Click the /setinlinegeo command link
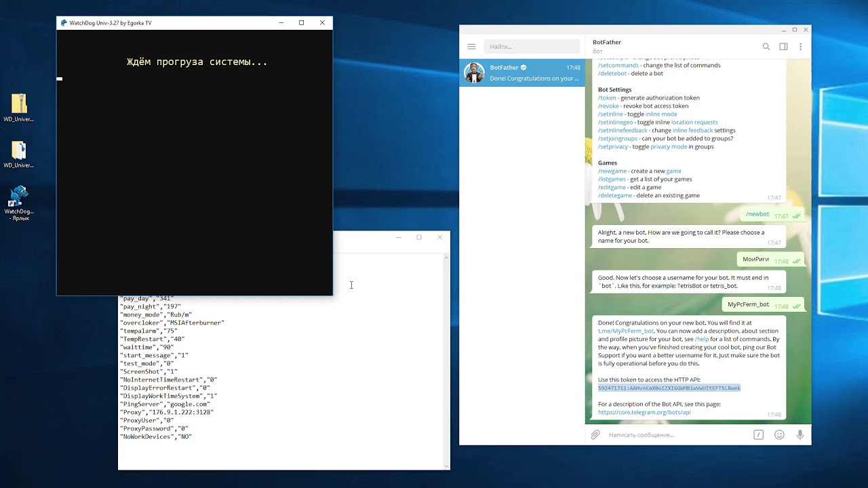The width and height of the screenshot is (868, 488). (x=616, y=122)
